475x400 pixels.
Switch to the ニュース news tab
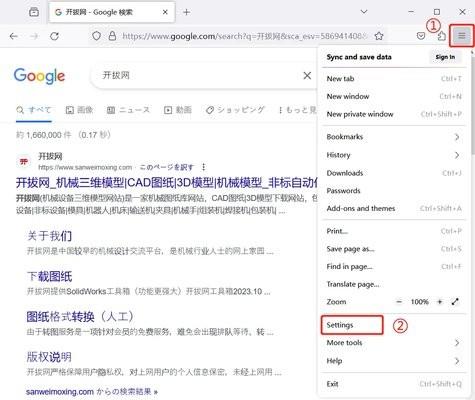[128, 110]
